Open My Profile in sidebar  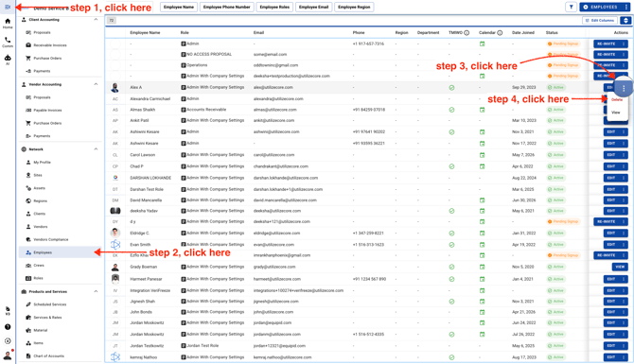pyautogui.click(x=42, y=163)
